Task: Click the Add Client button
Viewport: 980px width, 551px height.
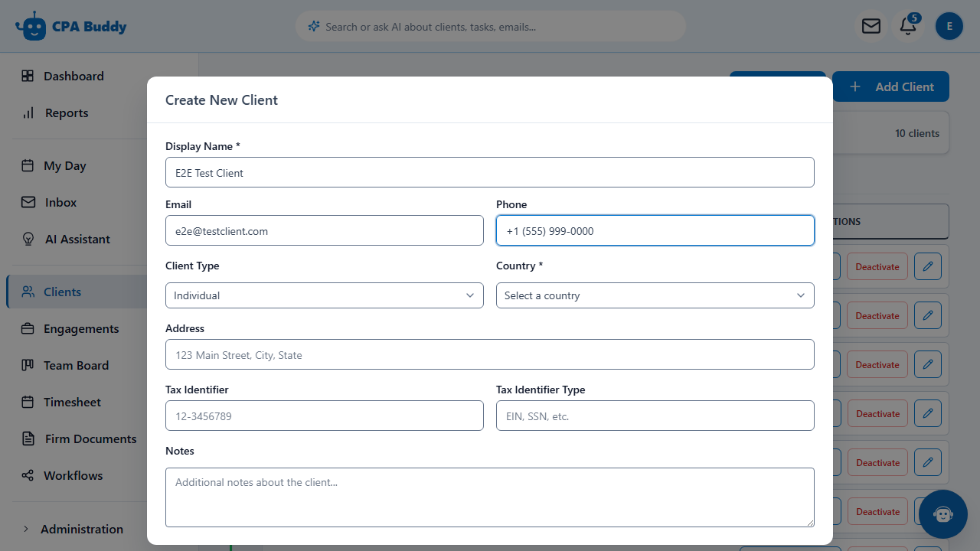Action: (x=891, y=86)
